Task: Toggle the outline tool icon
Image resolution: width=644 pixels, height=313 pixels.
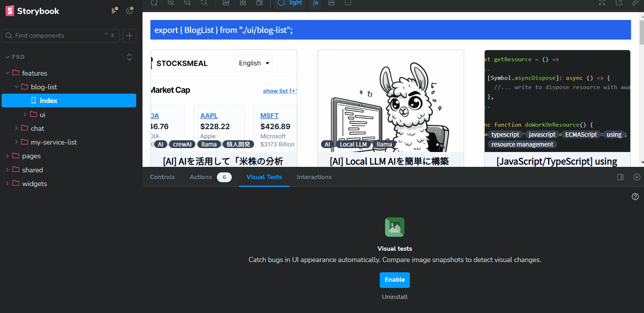Action: tap(348, 3)
